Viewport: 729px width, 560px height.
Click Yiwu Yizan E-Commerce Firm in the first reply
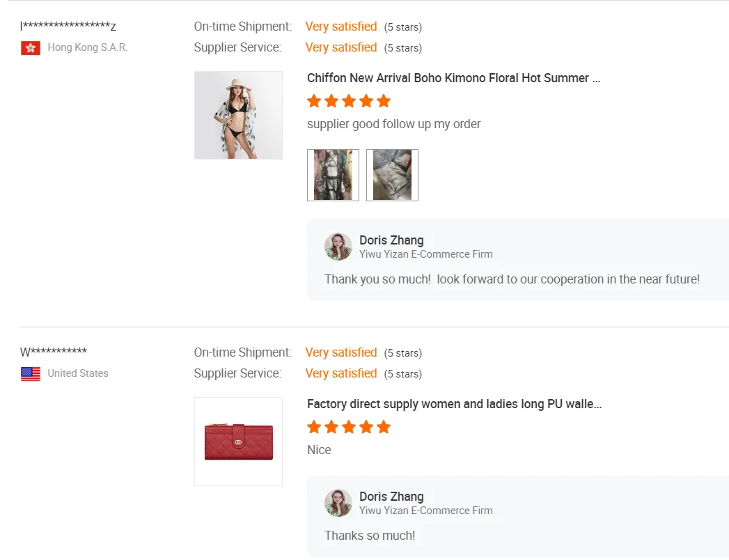(x=425, y=254)
